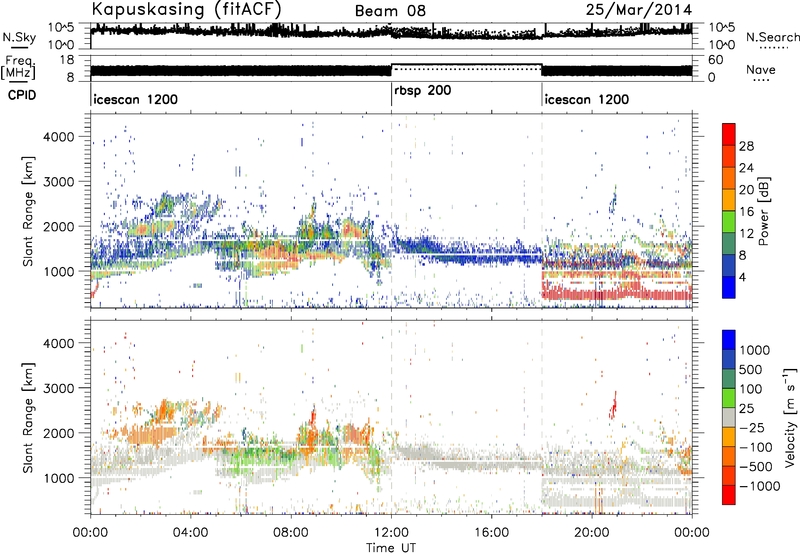Click the second "icescan 1200" label at 18:00
Image resolution: width=800 pixels, height=554 pixels.
coord(587,99)
